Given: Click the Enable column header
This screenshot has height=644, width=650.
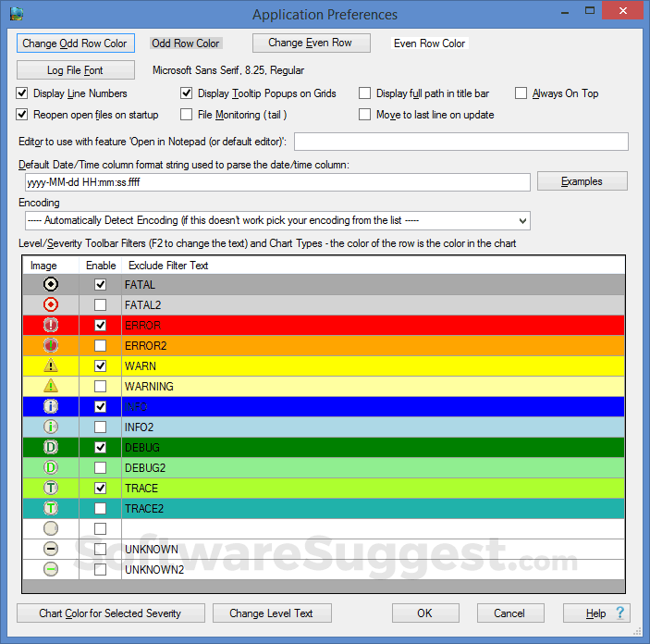Looking at the screenshot, I should click(101, 266).
